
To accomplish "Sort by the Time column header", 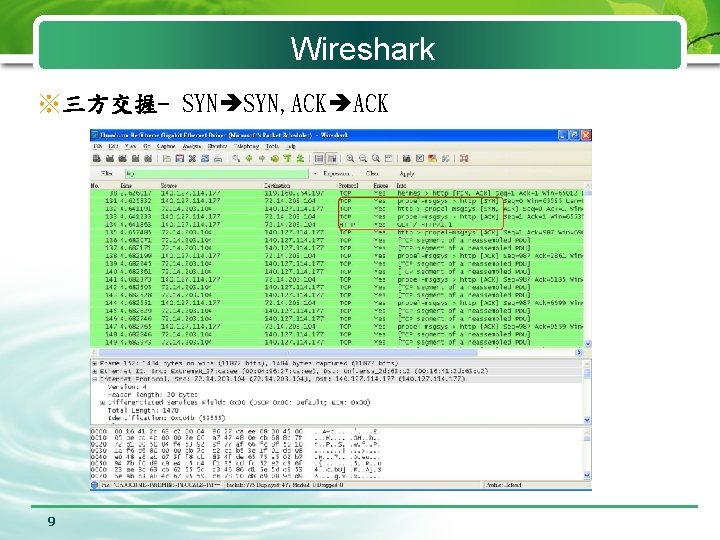I will (126, 186).
